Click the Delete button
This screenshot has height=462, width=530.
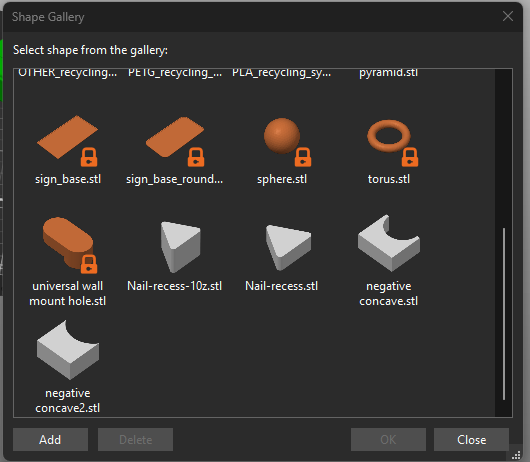pos(136,440)
